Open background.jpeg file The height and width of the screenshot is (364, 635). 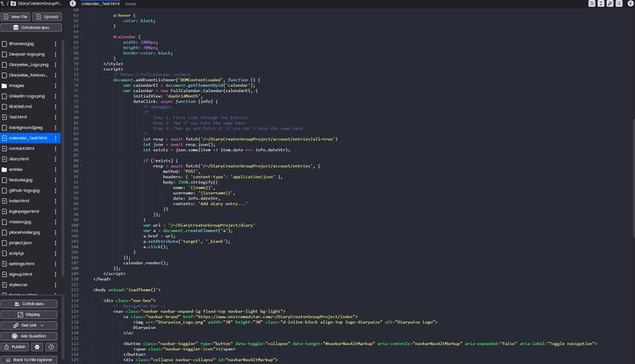click(25, 128)
